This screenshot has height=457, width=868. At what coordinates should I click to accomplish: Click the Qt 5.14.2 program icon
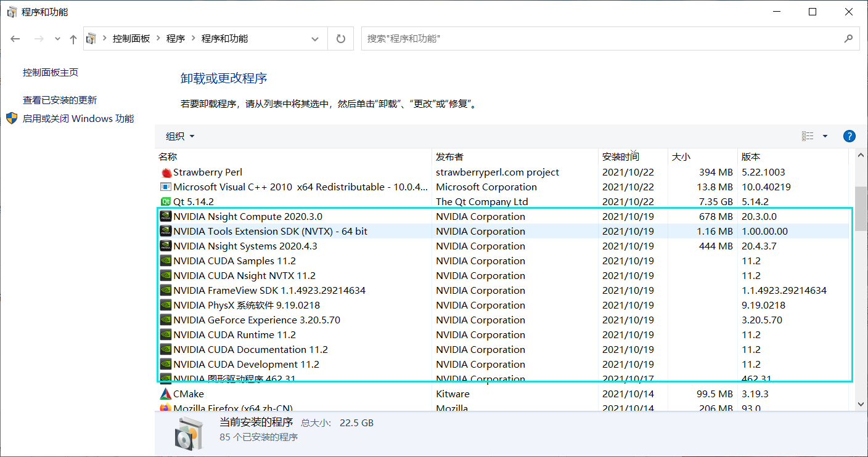click(166, 202)
